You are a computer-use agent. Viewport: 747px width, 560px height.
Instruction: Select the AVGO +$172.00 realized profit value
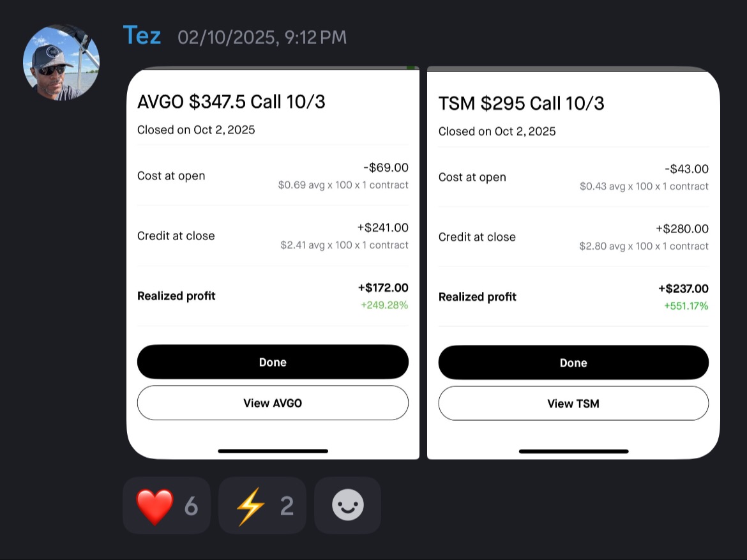(383, 288)
